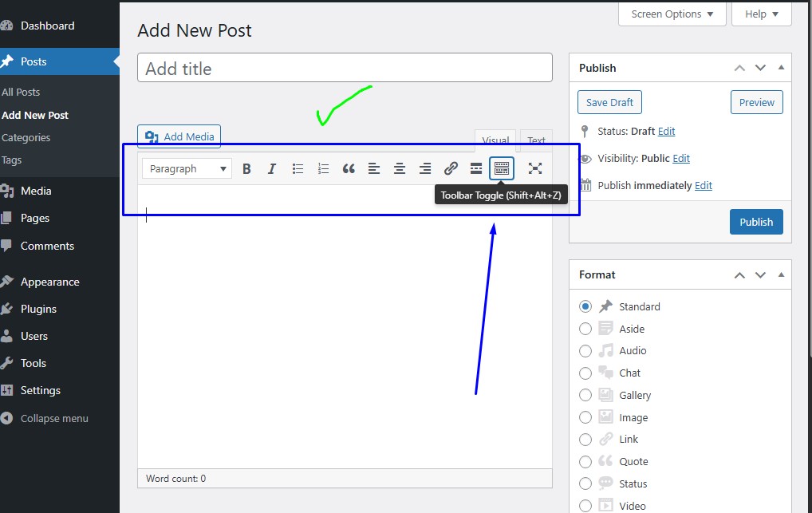
Task: Switch to the Text editor tab
Action: (535, 140)
